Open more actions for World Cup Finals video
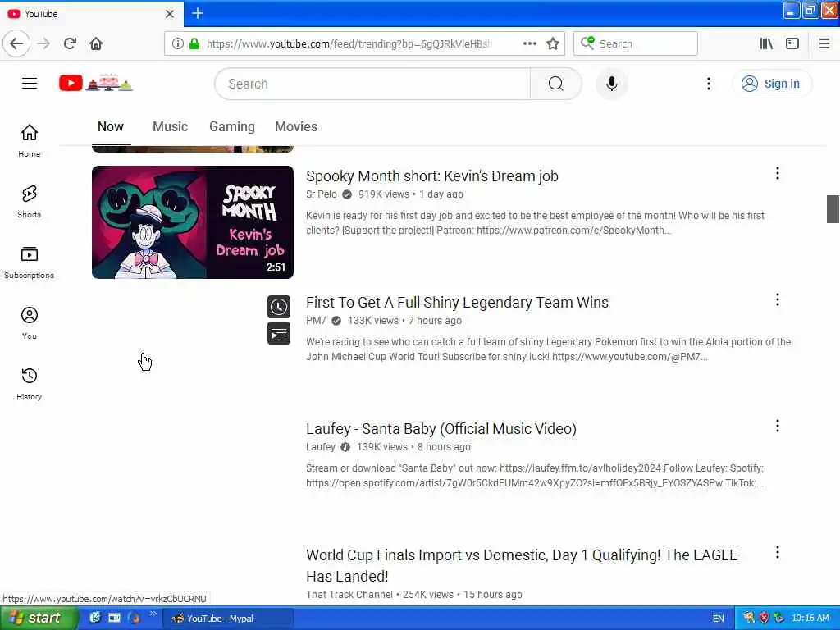 coord(777,552)
